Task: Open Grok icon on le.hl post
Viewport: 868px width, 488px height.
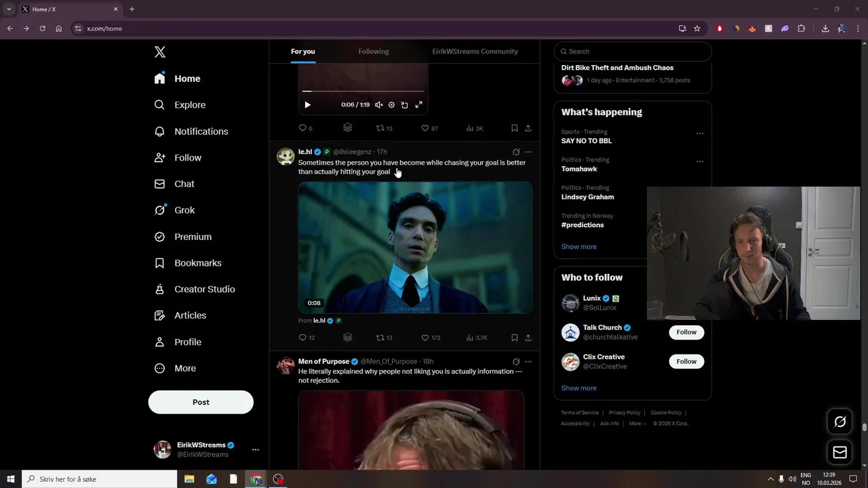Action: (x=516, y=152)
